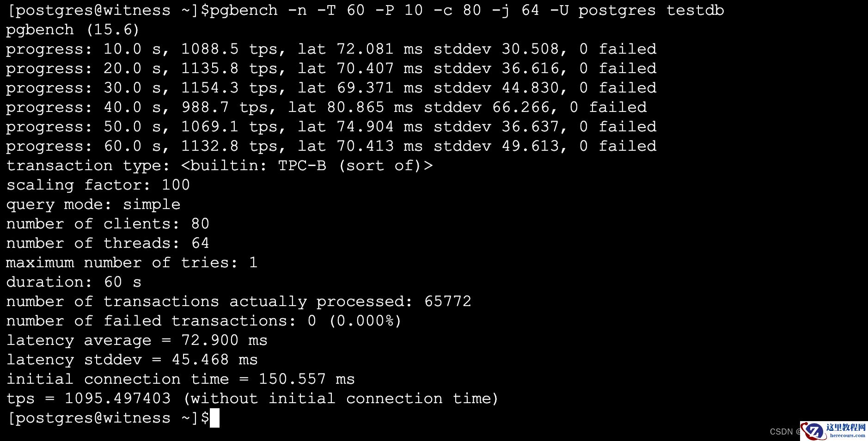Click the number of clients: 80 line

click(x=107, y=224)
